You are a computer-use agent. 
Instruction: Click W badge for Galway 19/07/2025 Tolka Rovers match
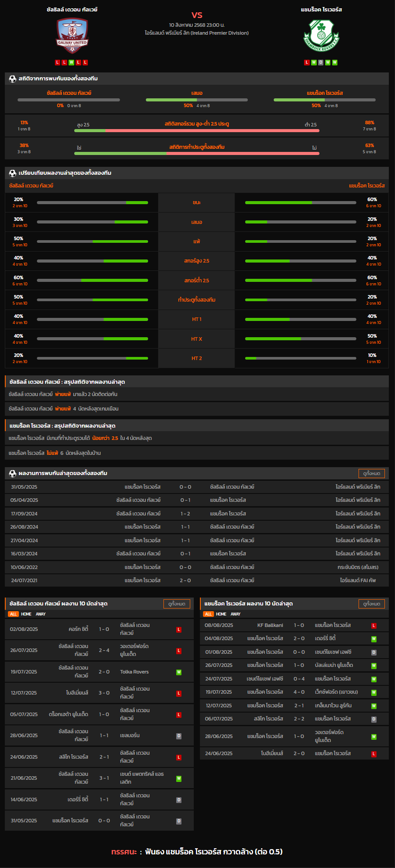click(x=179, y=672)
